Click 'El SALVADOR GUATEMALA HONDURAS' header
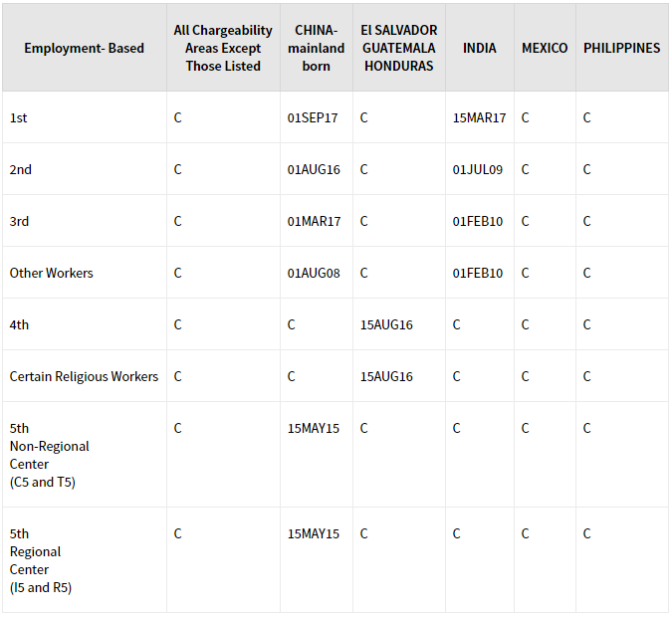 point(399,48)
